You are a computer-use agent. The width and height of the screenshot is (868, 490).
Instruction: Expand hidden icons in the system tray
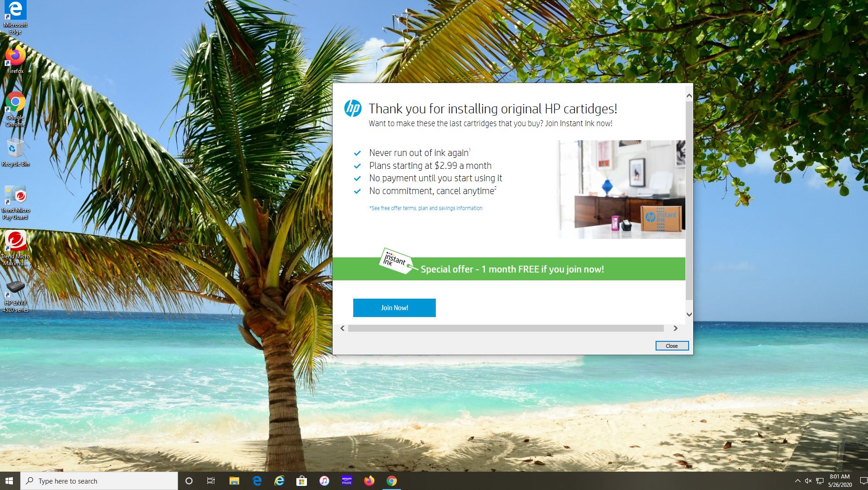click(x=797, y=481)
